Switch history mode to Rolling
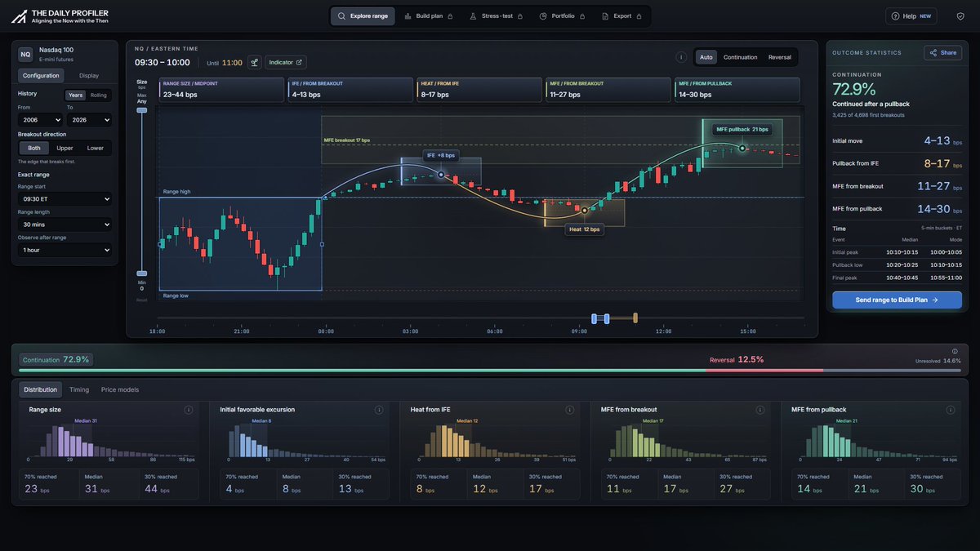Viewport: 980px width, 551px height. (98, 95)
